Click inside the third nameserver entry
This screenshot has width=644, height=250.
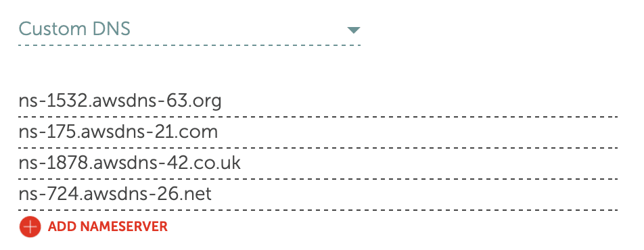click(x=319, y=164)
